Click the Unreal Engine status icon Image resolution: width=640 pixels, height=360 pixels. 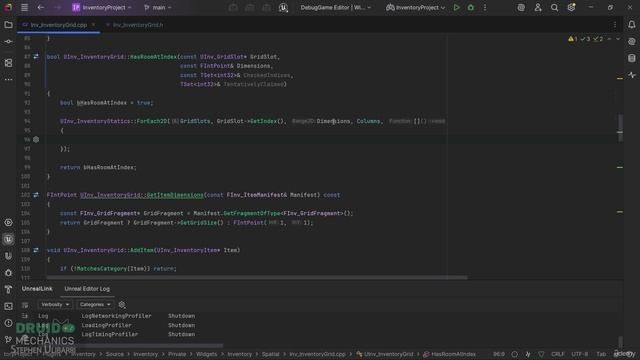(283, 7)
